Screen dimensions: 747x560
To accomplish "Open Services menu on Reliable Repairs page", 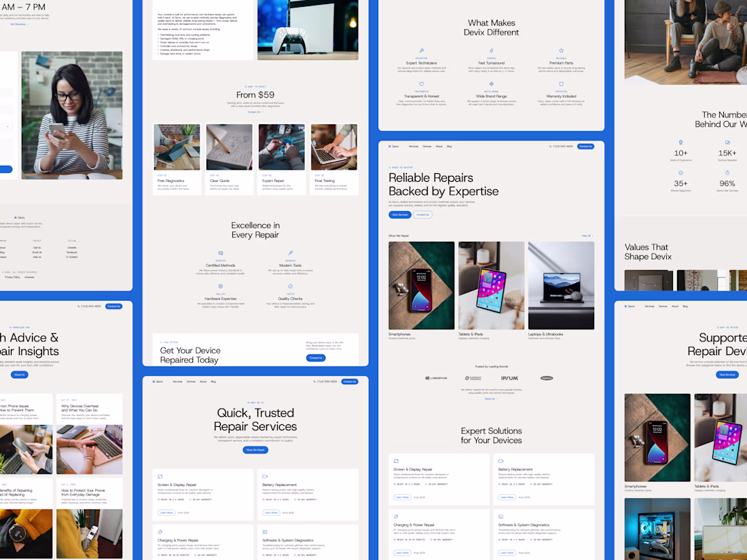I will (414, 146).
